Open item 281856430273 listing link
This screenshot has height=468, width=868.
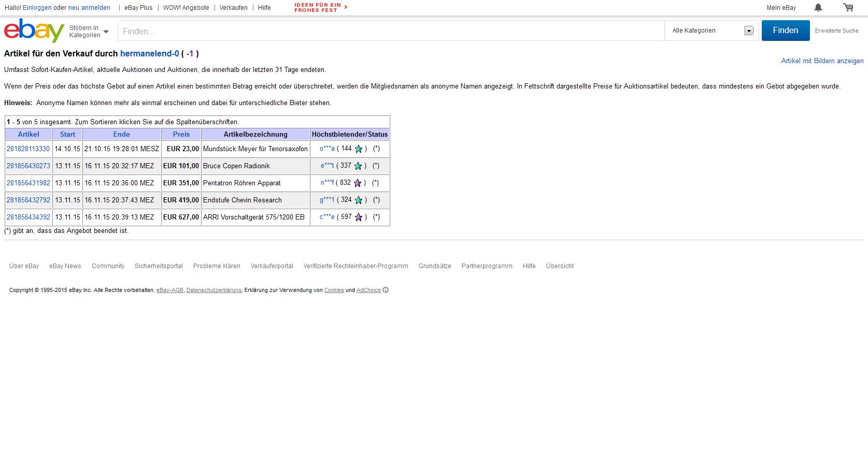click(29, 166)
